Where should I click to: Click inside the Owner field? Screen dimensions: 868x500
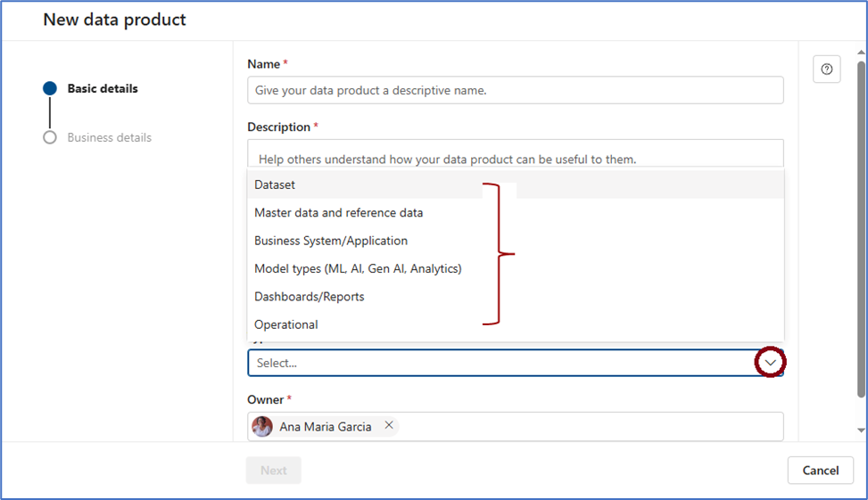pos(516,426)
